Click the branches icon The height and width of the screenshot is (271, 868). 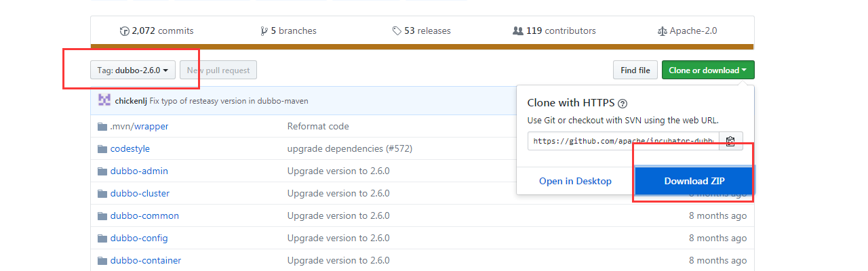[x=264, y=31]
